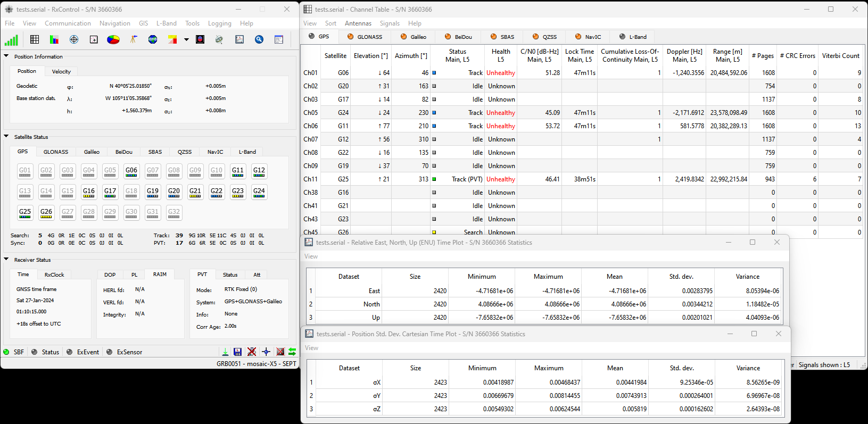
Task: Click the colored bar chart icon in toolbar
Action: click(54, 39)
